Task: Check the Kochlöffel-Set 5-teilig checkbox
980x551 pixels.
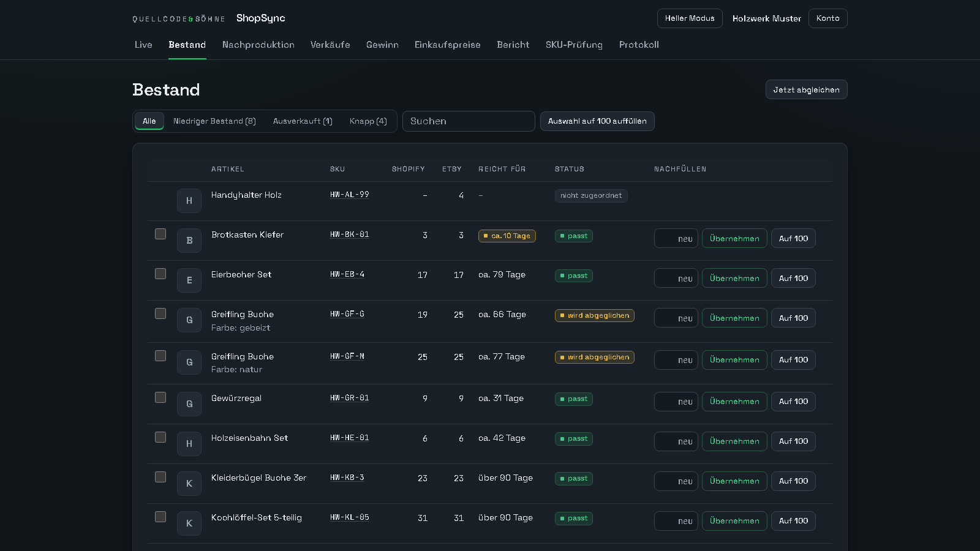Action: [x=160, y=517]
